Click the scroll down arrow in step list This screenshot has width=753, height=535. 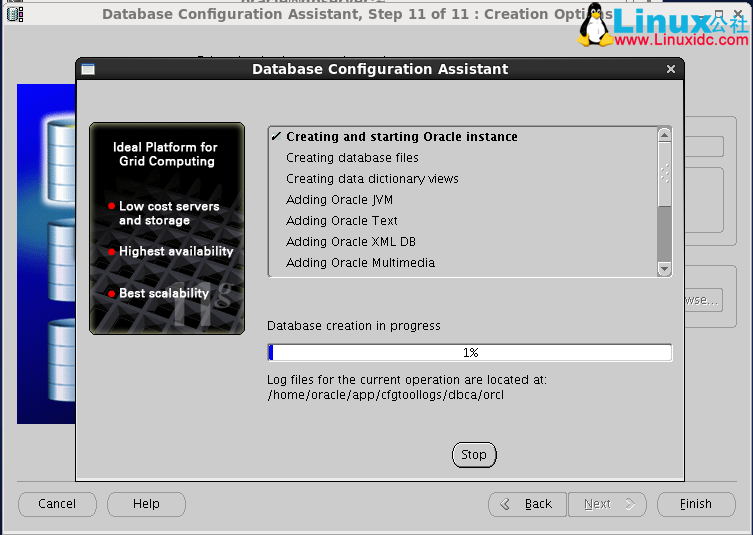pyautogui.click(x=664, y=269)
